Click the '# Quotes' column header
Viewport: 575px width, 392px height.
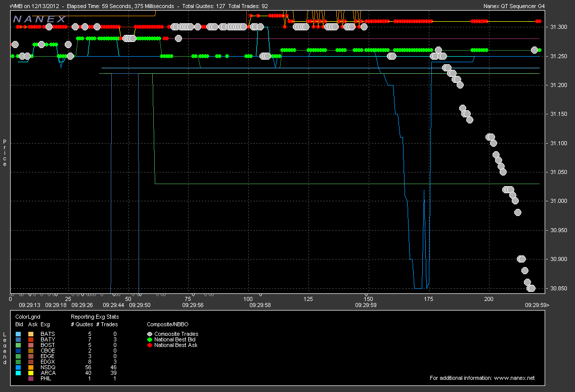pyautogui.click(x=82, y=325)
